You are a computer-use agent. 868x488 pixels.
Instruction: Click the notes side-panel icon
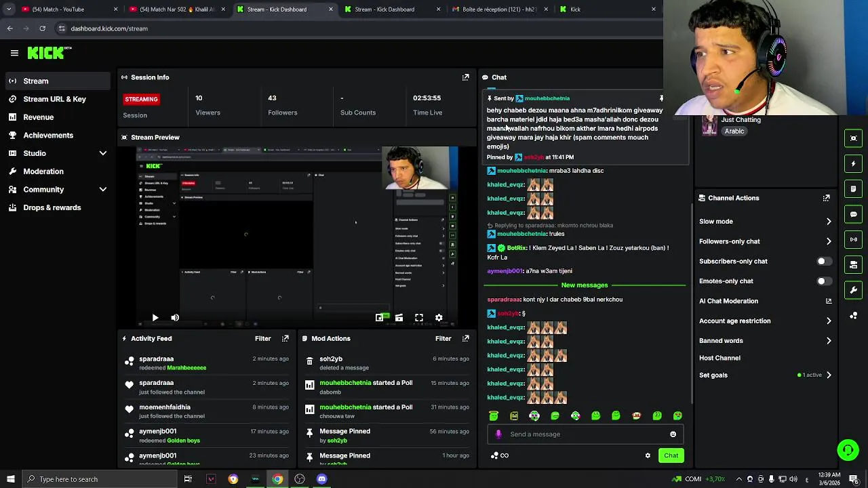tap(854, 189)
